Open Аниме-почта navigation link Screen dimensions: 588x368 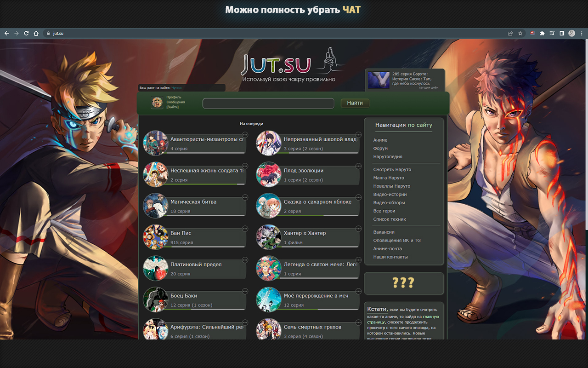(x=387, y=248)
